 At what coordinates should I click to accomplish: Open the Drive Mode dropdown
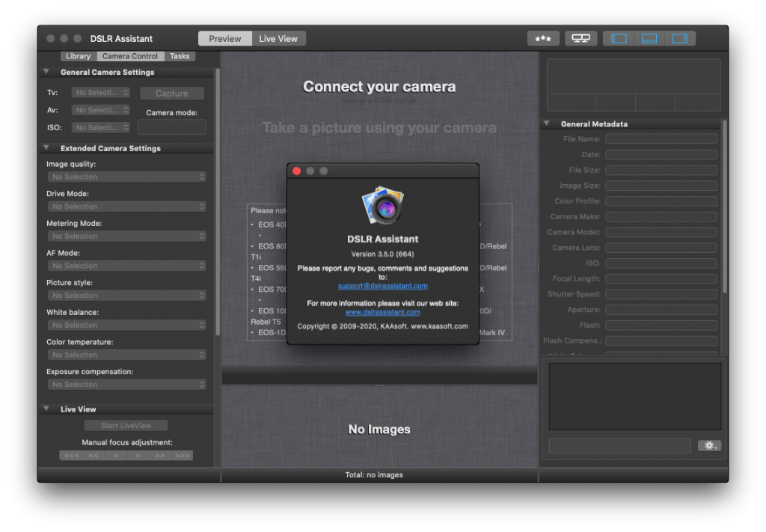click(x=127, y=207)
